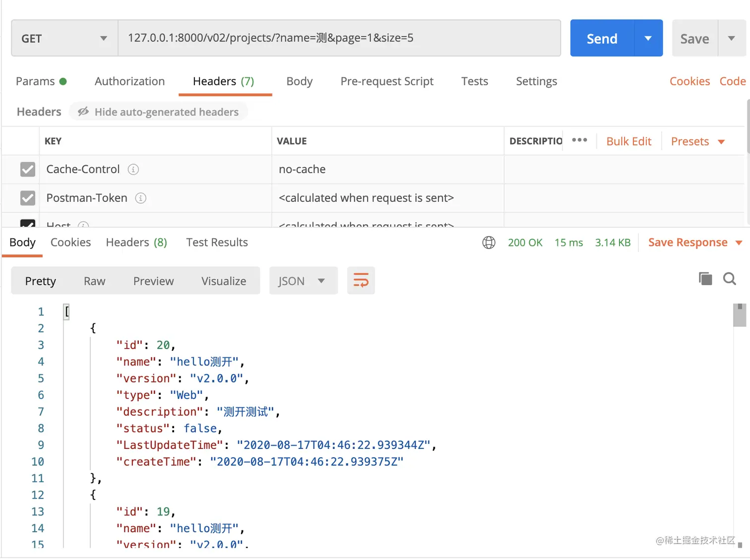Click the info icon beside Postman-Token
This screenshot has height=560, width=750.
tap(141, 198)
